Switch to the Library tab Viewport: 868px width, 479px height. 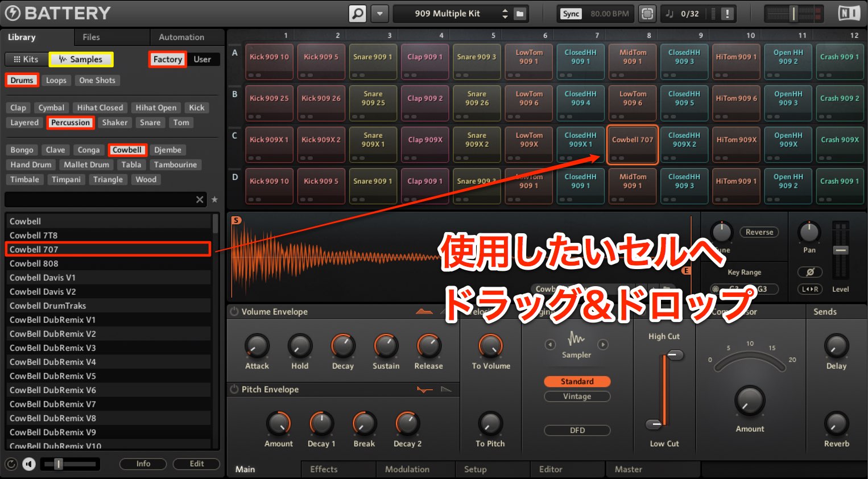click(22, 37)
